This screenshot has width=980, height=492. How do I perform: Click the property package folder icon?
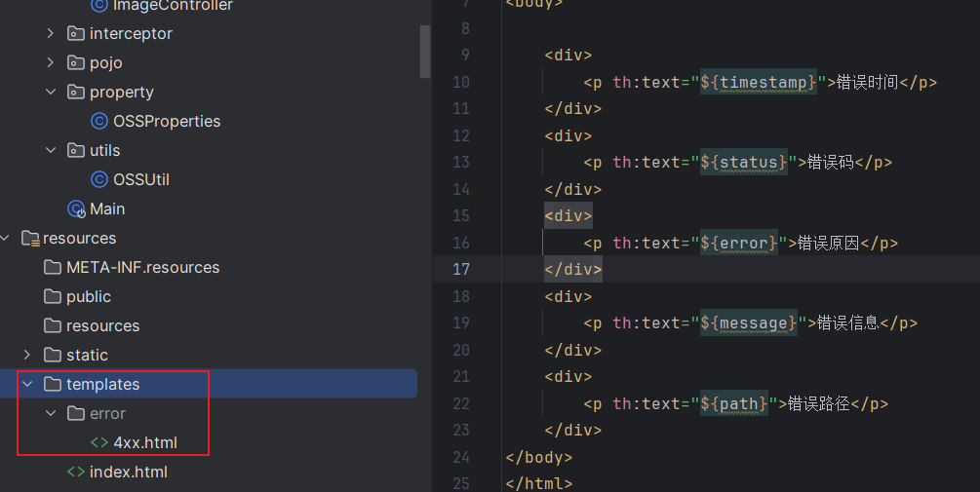(76, 92)
